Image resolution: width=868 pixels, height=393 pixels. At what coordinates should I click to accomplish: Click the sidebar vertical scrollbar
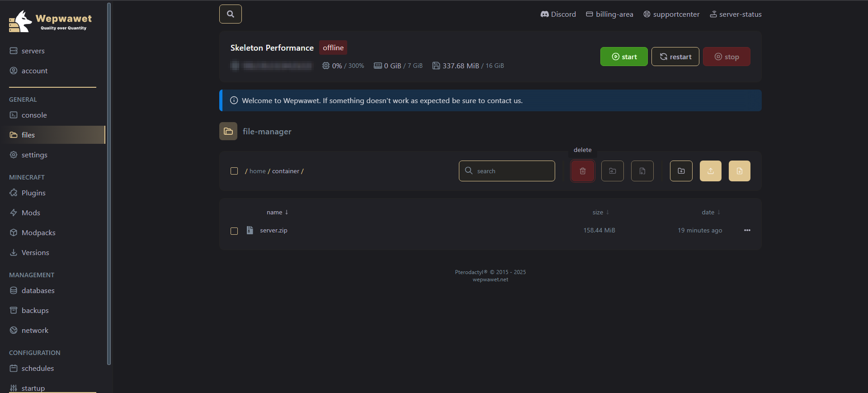pos(109,183)
